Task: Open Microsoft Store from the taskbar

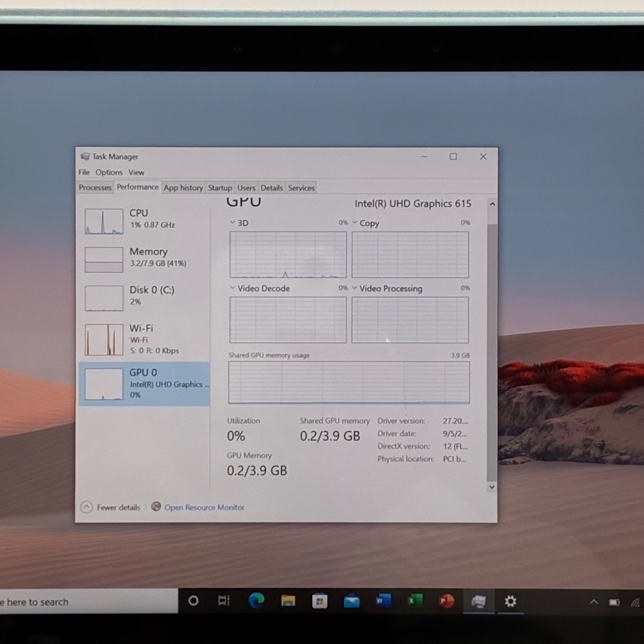Action: [x=320, y=601]
